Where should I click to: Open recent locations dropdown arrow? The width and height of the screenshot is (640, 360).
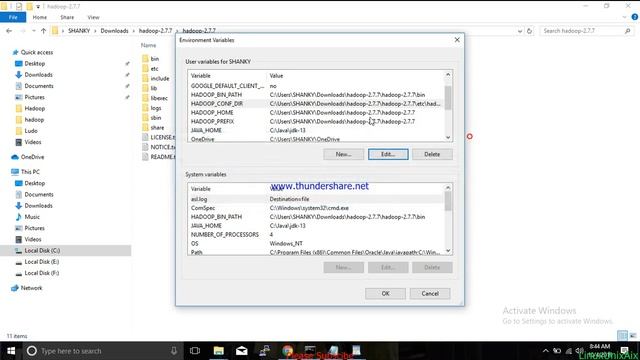coord(33,31)
